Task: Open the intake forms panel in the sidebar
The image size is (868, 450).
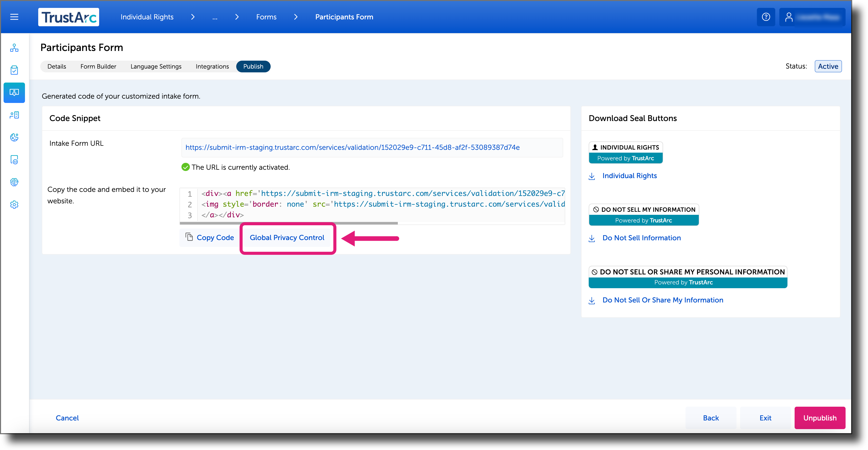Action: (14, 93)
